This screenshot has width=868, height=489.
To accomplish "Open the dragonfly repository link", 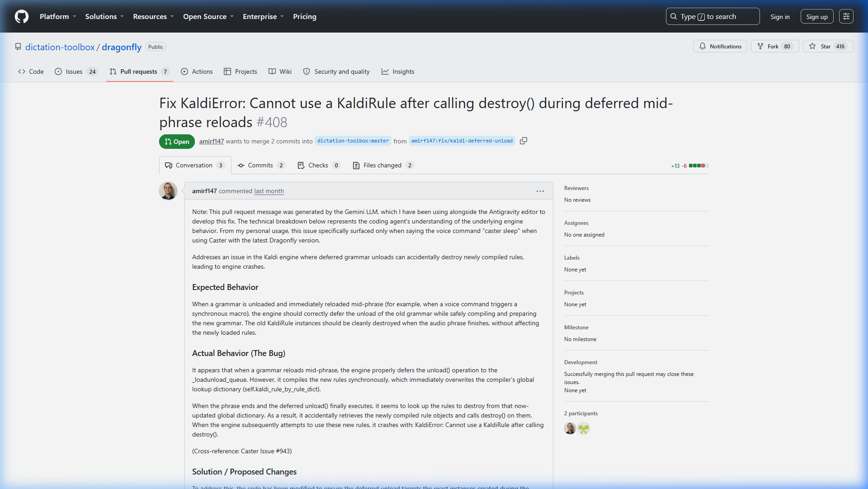I will coord(122,47).
